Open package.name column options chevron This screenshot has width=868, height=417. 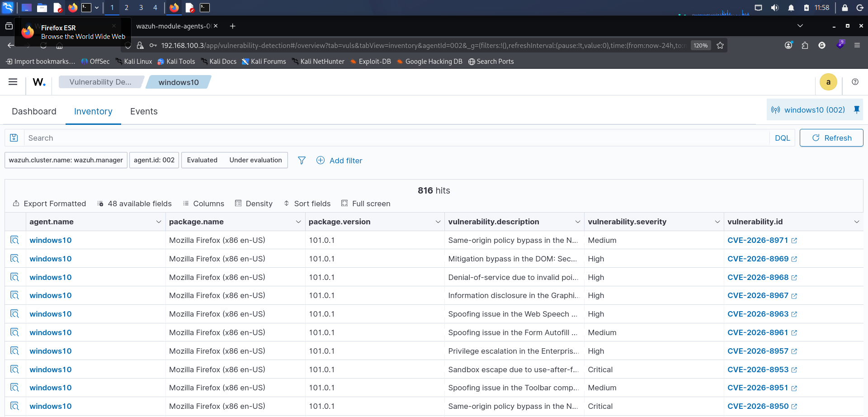(298, 222)
